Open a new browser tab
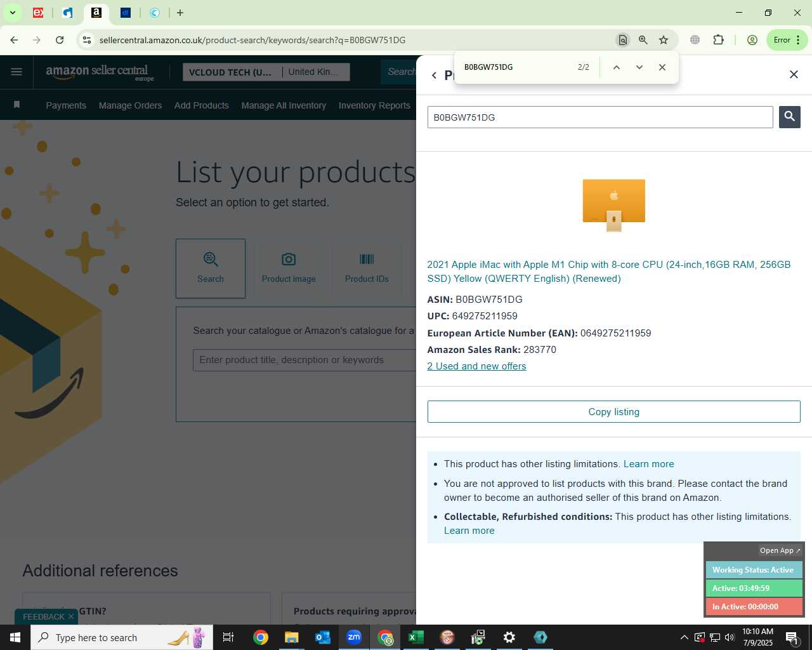The height and width of the screenshot is (650, 812). [180, 13]
